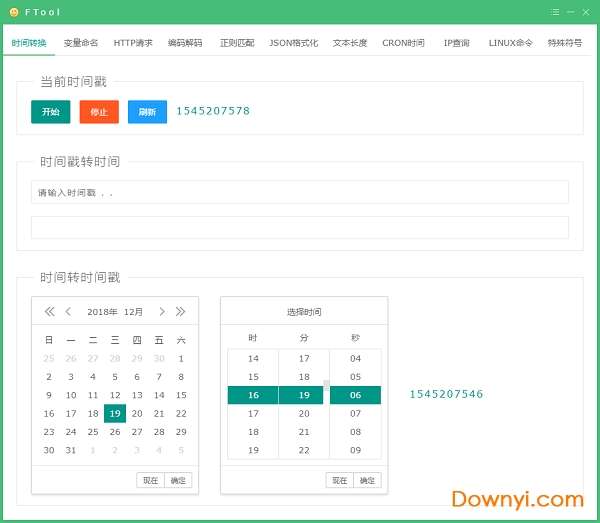Open the IP查询 tab
600x523 pixels.
tap(457, 43)
